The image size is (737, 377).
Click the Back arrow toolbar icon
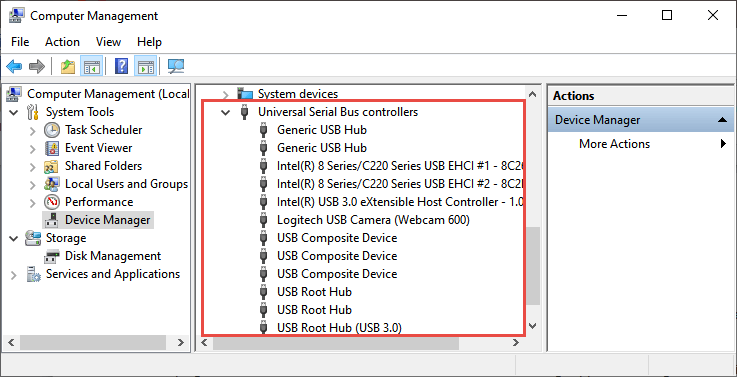pos(14,66)
